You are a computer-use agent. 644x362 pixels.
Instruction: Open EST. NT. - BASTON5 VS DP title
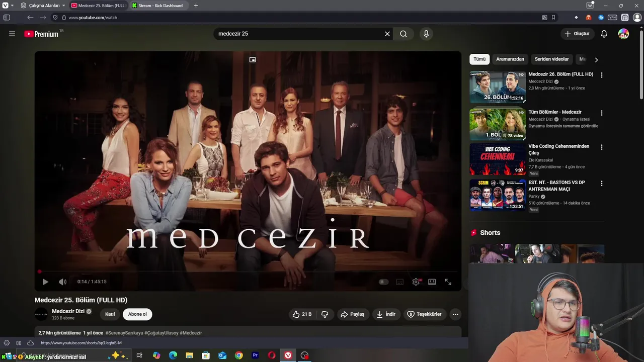[x=556, y=186]
